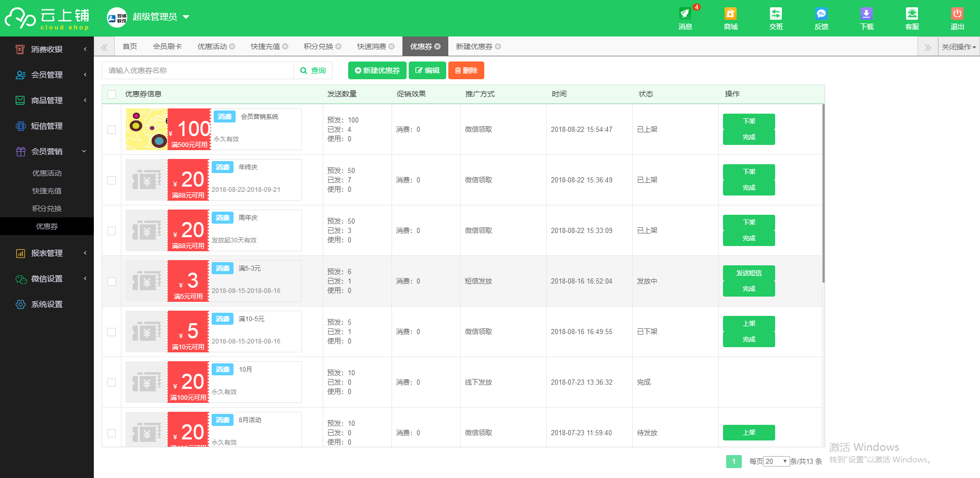Expand the 消费收银 menu

pos(85,49)
